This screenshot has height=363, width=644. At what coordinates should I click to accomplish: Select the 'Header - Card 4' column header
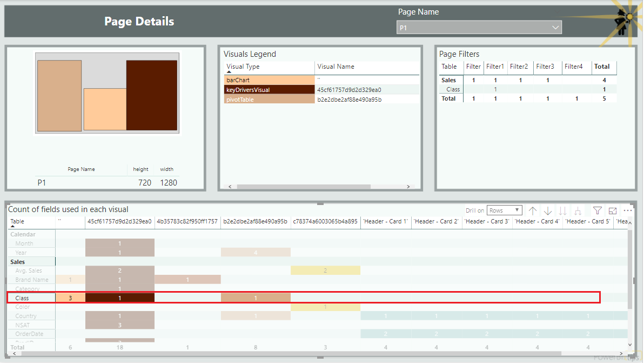537,221
